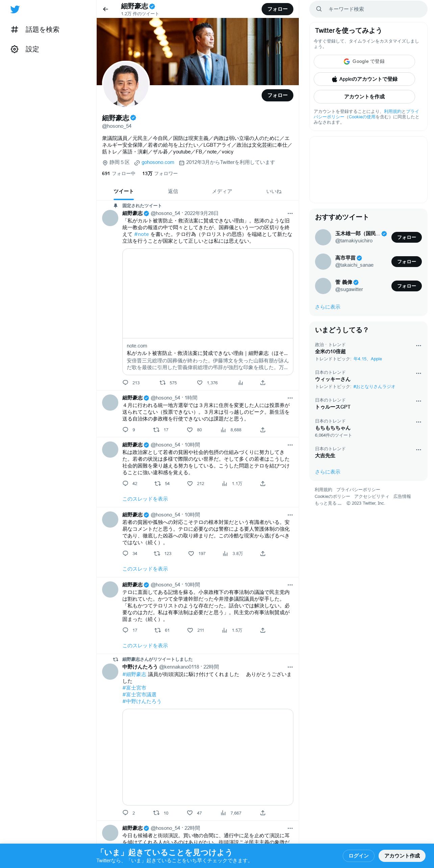The image size is (434, 868).
Task: Click ログイン in bottom banner
Action: 358,855
